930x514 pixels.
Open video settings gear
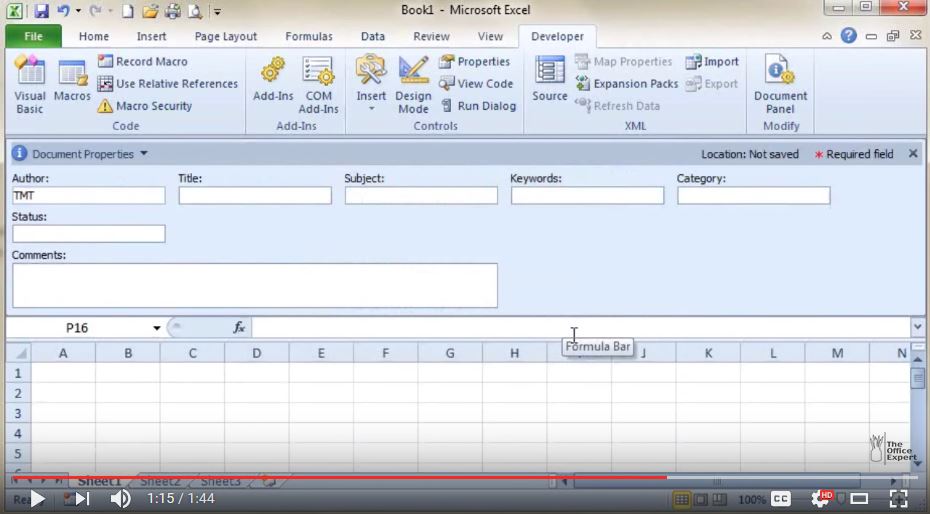(x=821, y=499)
